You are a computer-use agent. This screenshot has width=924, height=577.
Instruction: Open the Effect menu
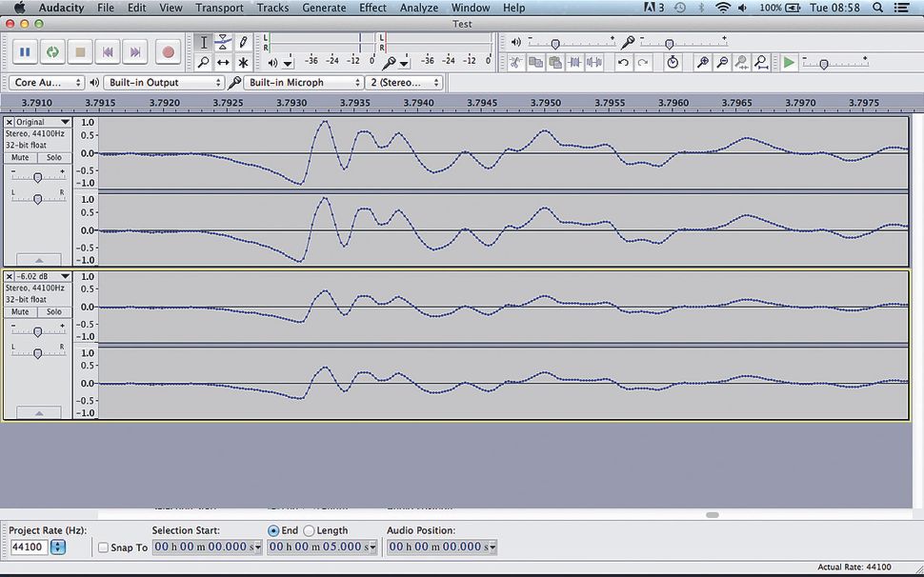pyautogui.click(x=372, y=8)
